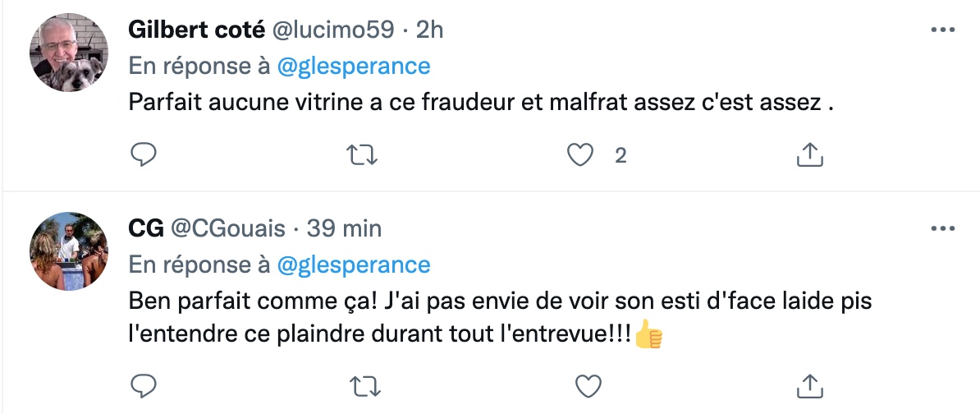This screenshot has width=980, height=414.
Task: Open @glesperance mention in Gilbert's reply
Action: [354, 66]
